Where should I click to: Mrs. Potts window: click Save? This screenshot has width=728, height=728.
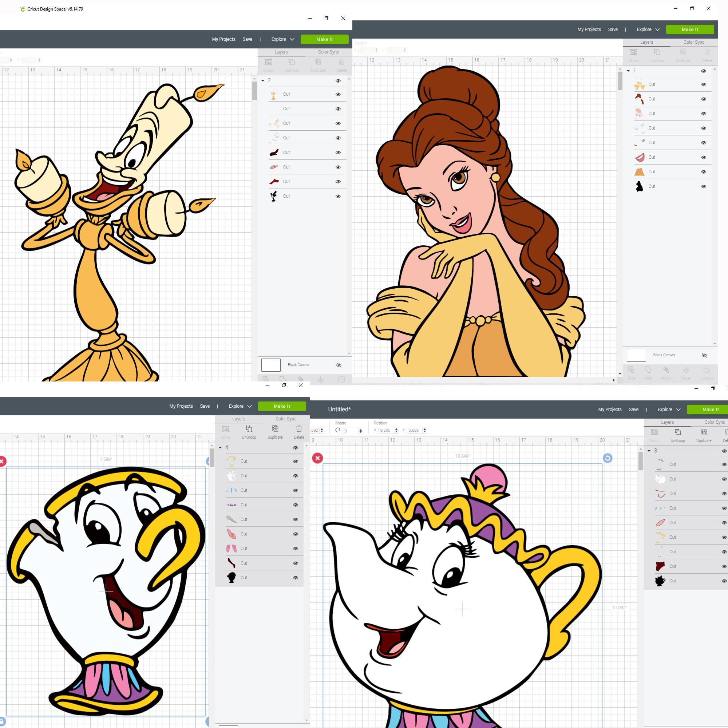(634, 409)
